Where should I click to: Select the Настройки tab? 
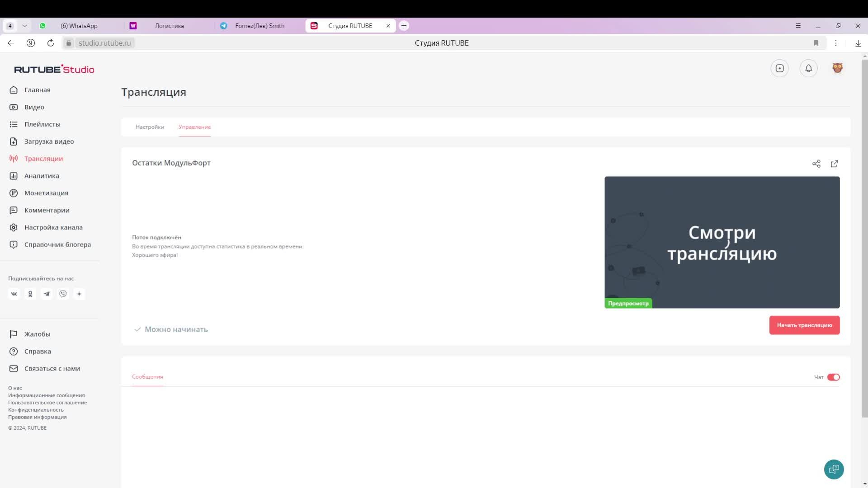pos(150,127)
